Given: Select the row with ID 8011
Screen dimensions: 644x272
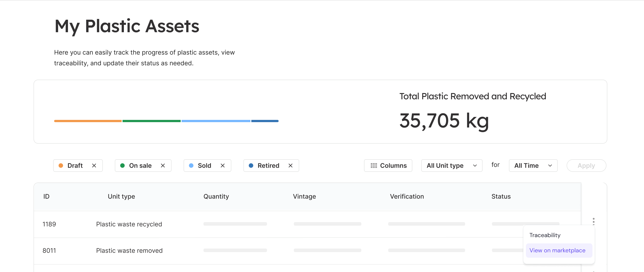Looking at the screenshot, I should point(49,251).
